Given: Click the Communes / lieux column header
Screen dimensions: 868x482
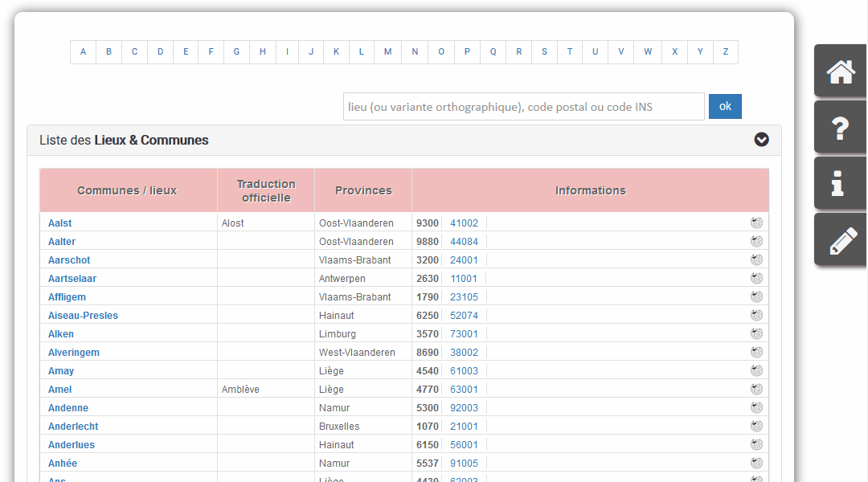Looking at the screenshot, I should tap(127, 190).
